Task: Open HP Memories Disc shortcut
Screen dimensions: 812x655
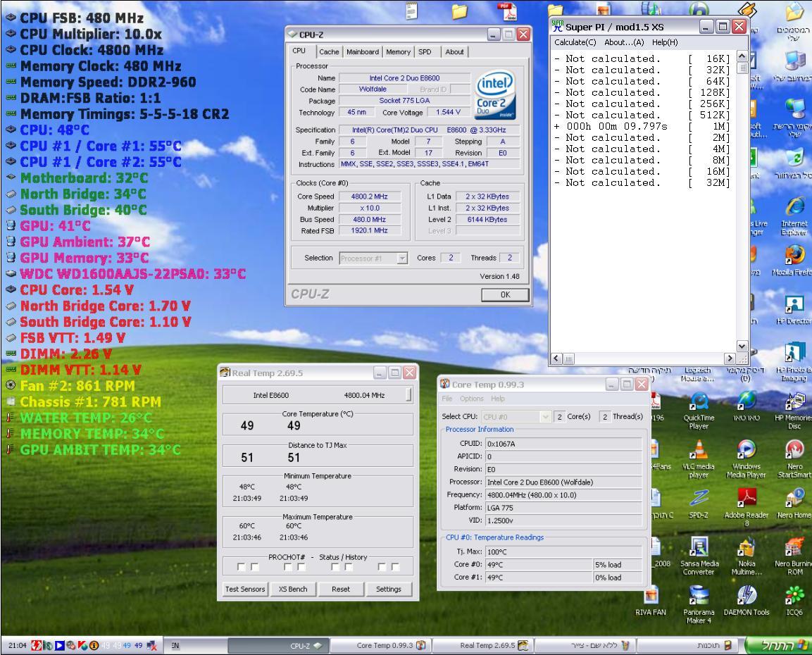Action: 794,411
